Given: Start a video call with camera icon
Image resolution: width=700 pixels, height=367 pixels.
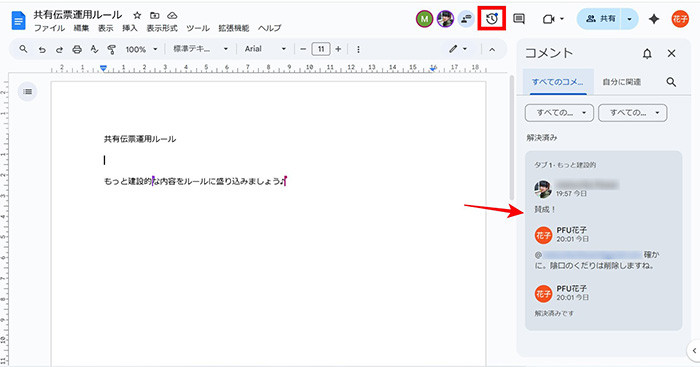Looking at the screenshot, I should click(x=548, y=19).
